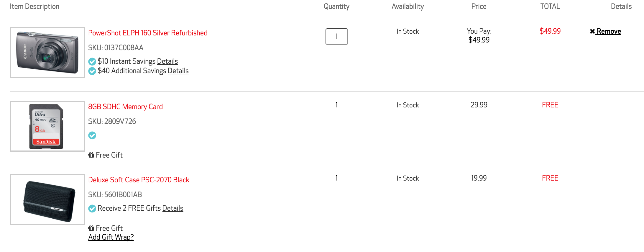This screenshot has width=644, height=252.
Task: Click gift box icon under 8GB Memory Card
Action: tap(91, 155)
